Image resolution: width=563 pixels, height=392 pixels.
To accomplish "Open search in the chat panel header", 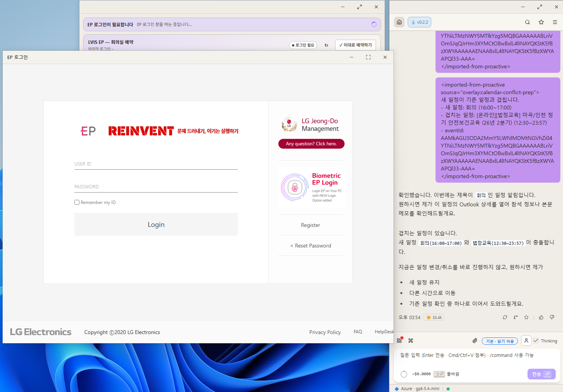I will pos(528,22).
